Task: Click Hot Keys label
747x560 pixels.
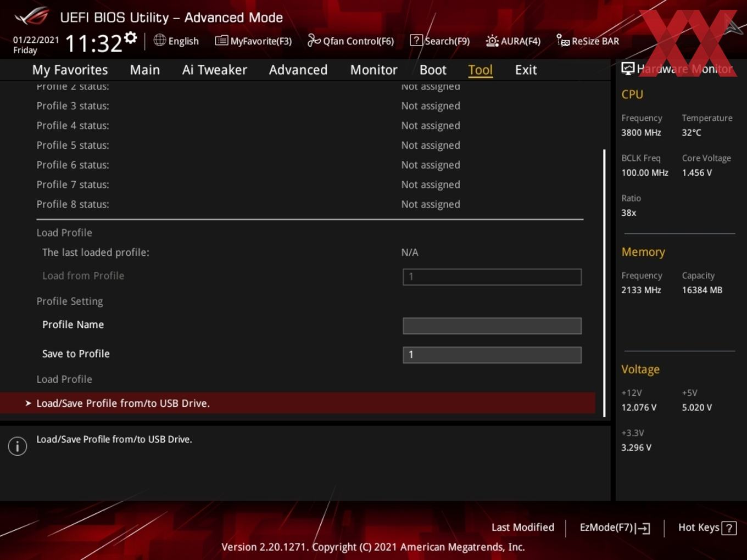Action: (699, 527)
